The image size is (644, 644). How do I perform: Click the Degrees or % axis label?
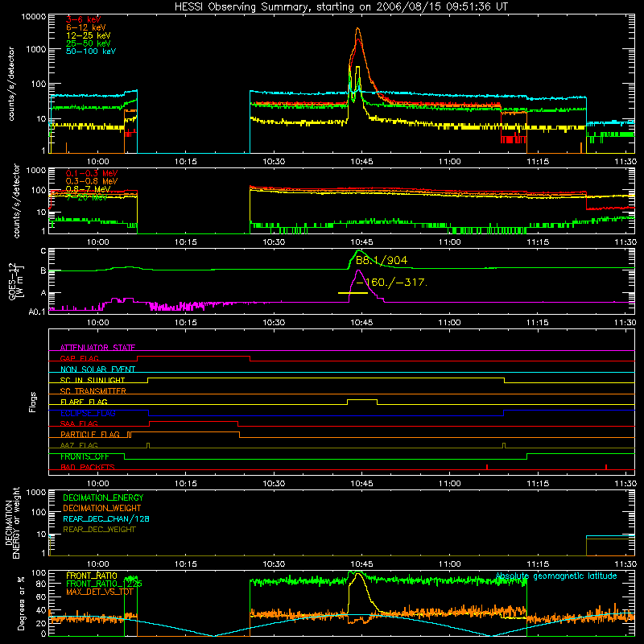pos(21,603)
